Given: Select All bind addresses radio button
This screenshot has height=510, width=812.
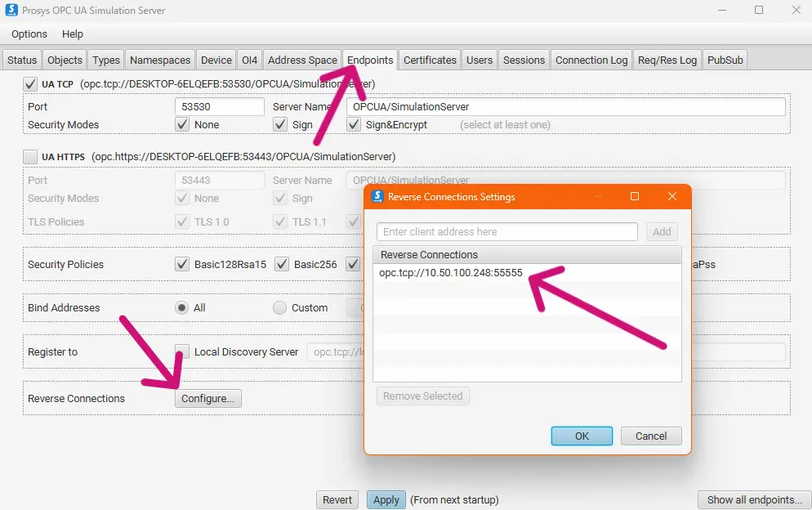Looking at the screenshot, I should 182,308.
